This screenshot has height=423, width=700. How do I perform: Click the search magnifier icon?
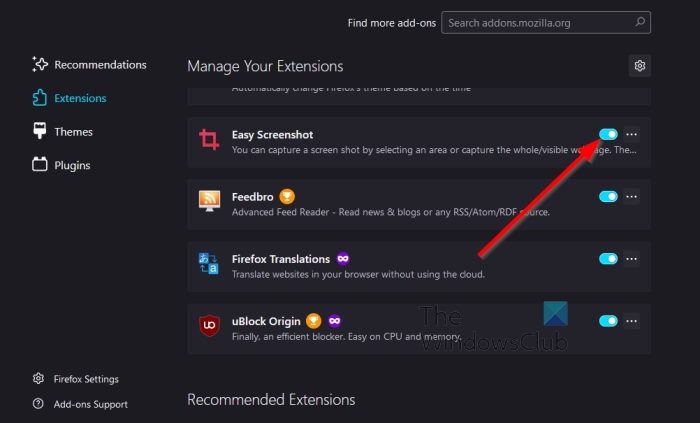(x=639, y=22)
